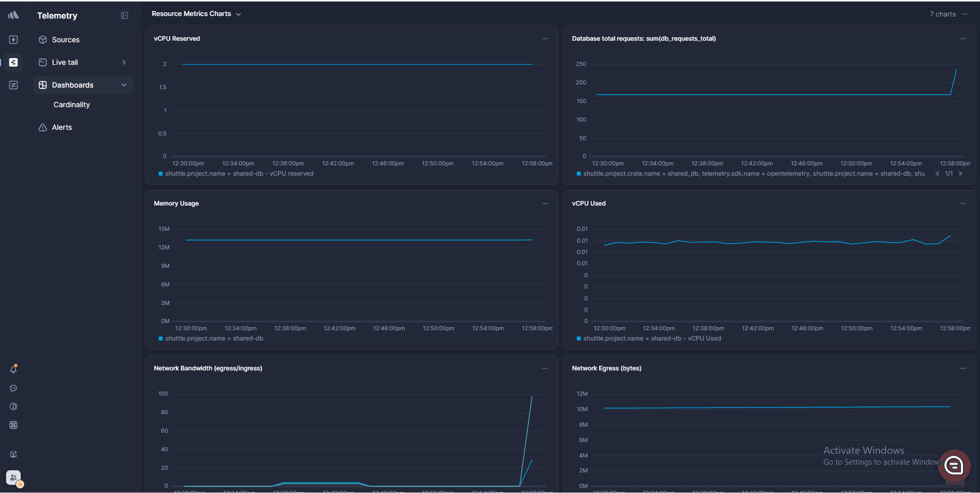Click the logo icon at top-left
The image size is (980, 493).
(x=13, y=15)
